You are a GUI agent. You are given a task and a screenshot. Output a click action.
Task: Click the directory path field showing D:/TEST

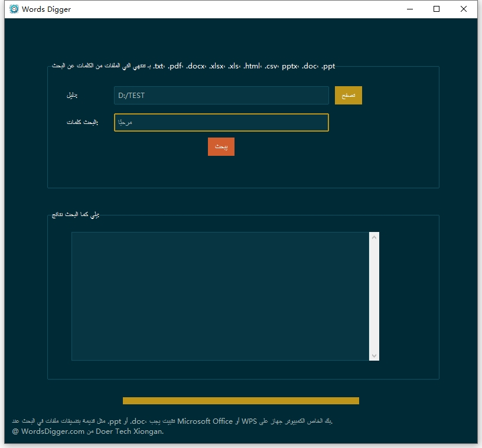coord(222,95)
